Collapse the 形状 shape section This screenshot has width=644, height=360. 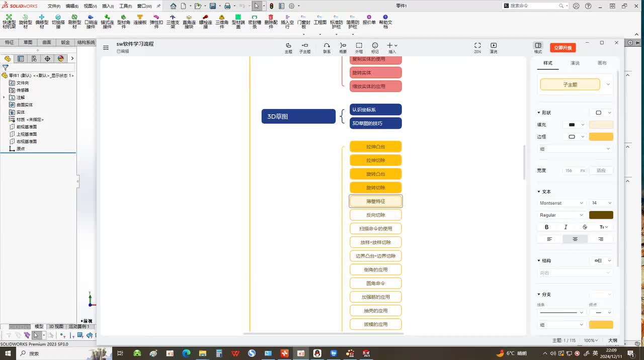(539, 113)
